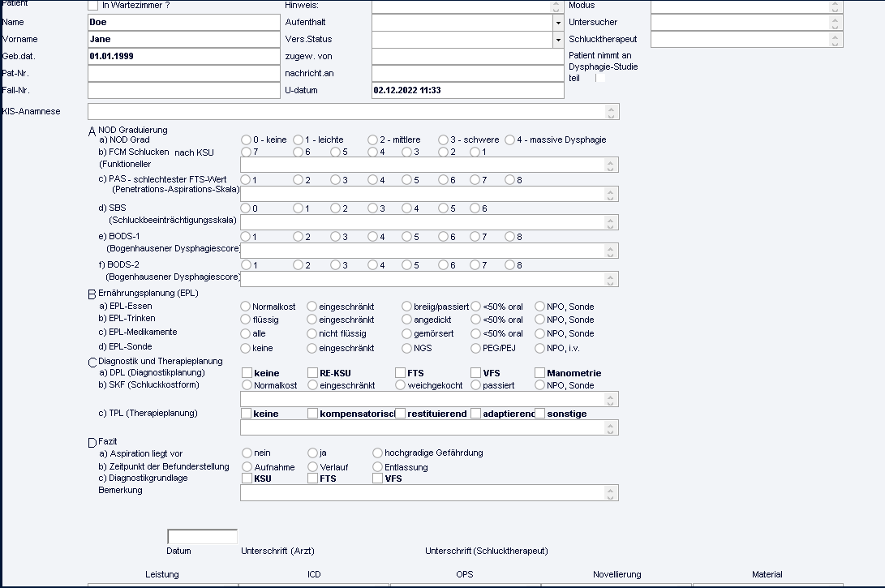The image size is (885, 588).
Task: Tick the Manometrie checkbox
Action: tap(539, 373)
